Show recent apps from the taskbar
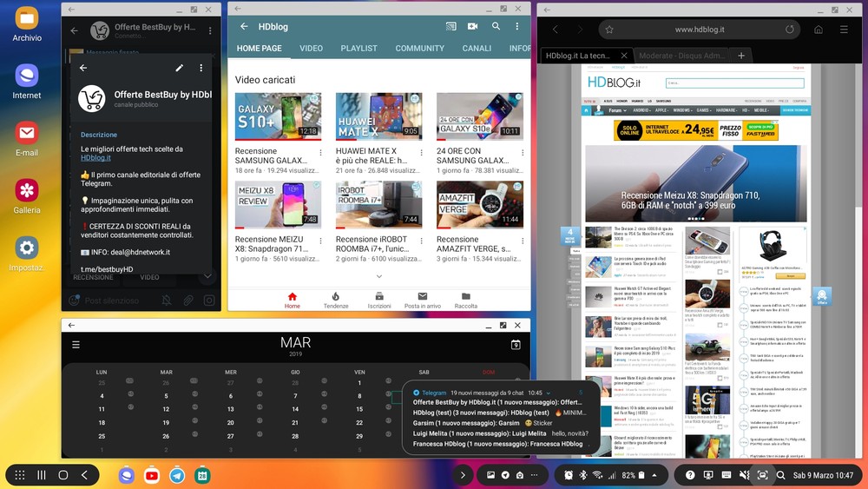The width and height of the screenshot is (868, 489). pyautogui.click(x=42, y=474)
